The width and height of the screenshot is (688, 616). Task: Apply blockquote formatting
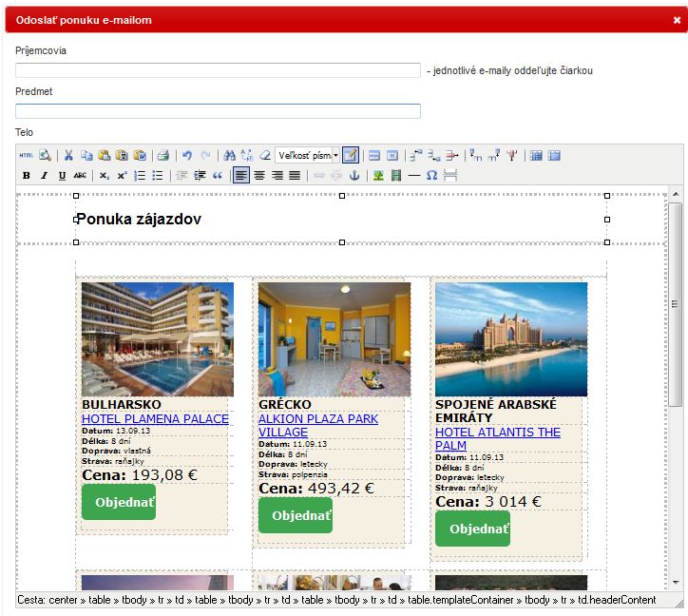tap(218, 176)
